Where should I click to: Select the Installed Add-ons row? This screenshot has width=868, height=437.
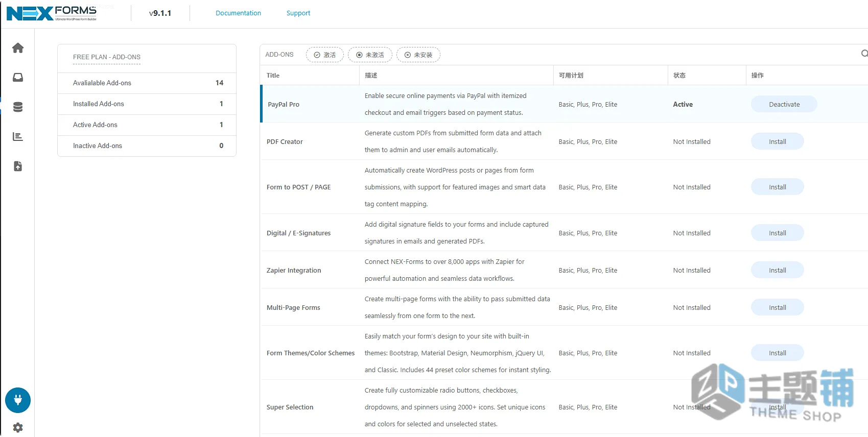(x=147, y=104)
